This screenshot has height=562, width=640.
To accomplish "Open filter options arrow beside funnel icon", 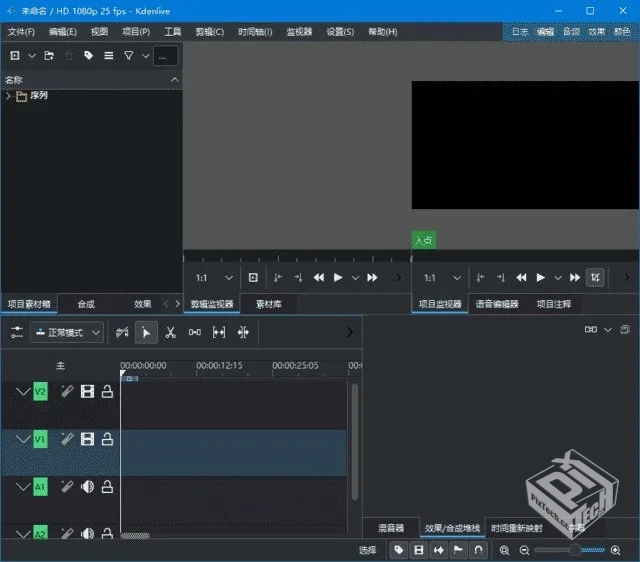I will tap(145, 56).
